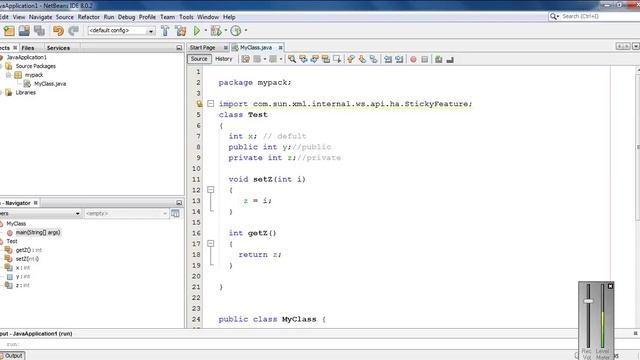Screen dimensions: 640x360
Task: Click the Profile Project clock icon
Action: [x=236, y=31]
